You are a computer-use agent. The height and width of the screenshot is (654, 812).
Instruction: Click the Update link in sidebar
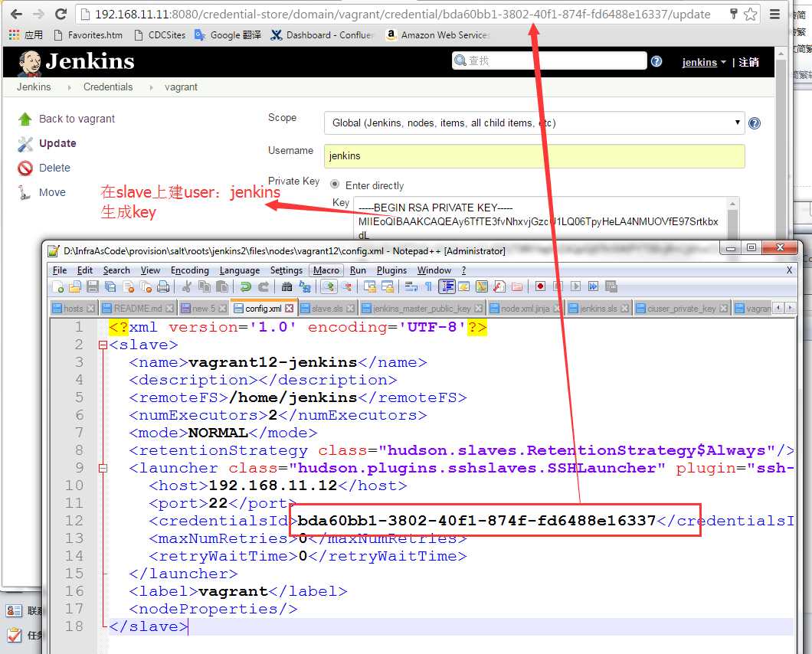click(57, 143)
